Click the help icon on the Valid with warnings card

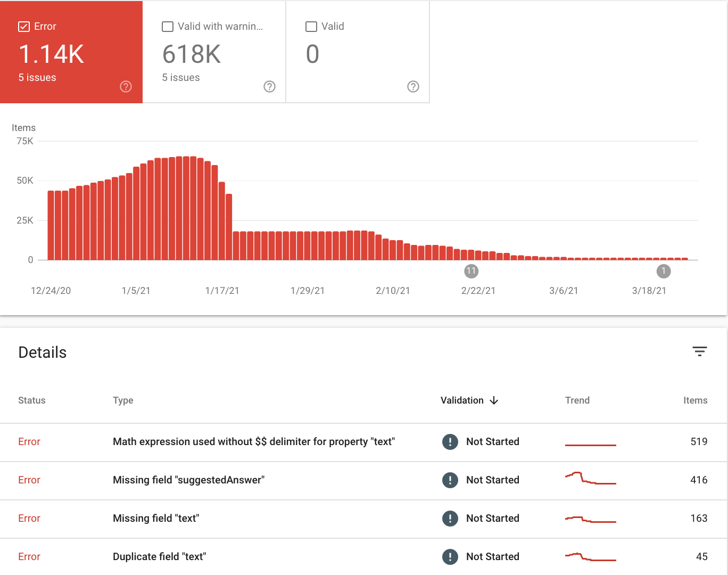point(269,86)
